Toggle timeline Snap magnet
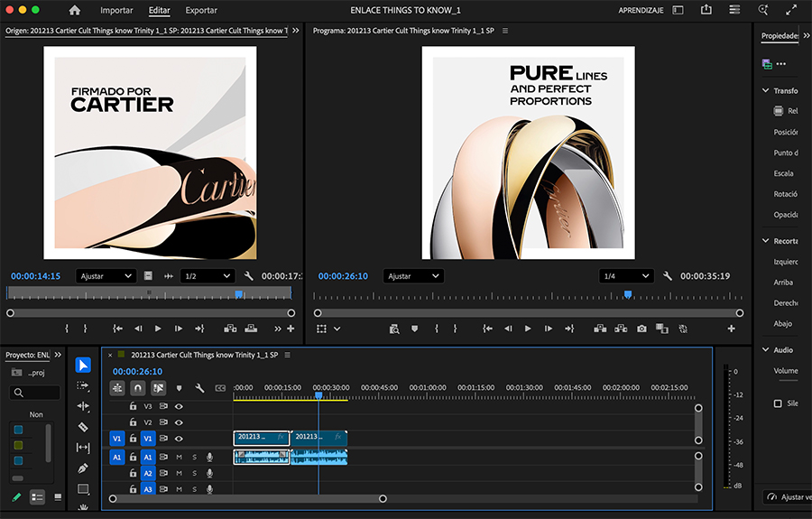This screenshot has height=519, width=812. 138,388
